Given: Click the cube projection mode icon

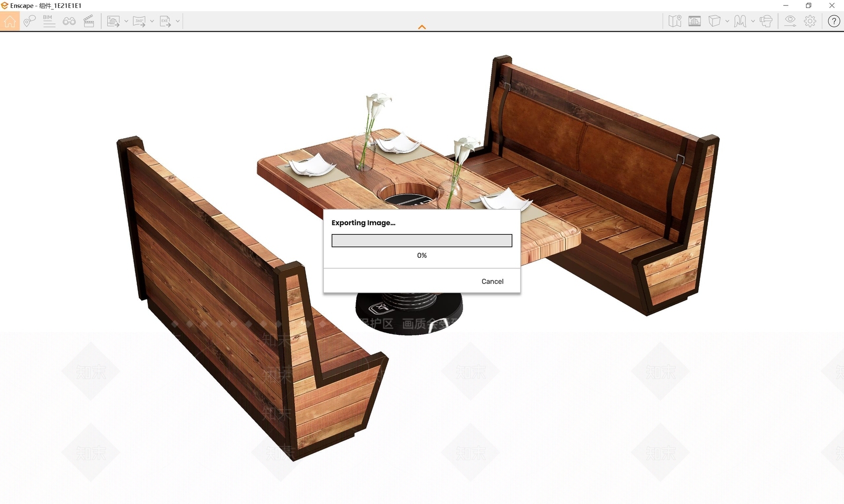Looking at the screenshot, I should pos(714,21).
